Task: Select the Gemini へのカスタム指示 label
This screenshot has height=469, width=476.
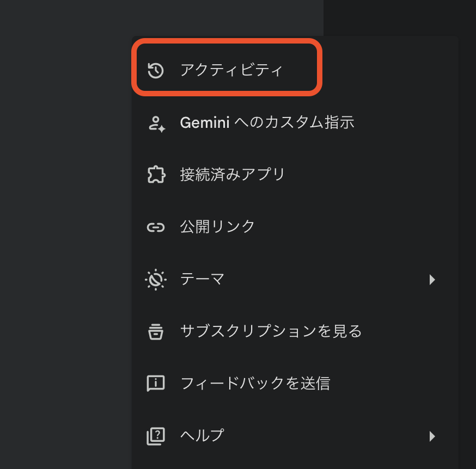Action: coord(267,122)
